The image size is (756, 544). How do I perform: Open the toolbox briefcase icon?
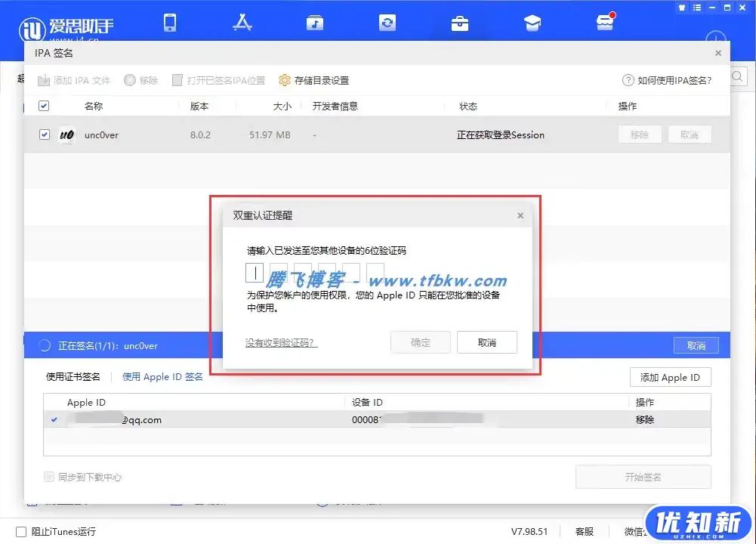[459, 23]
